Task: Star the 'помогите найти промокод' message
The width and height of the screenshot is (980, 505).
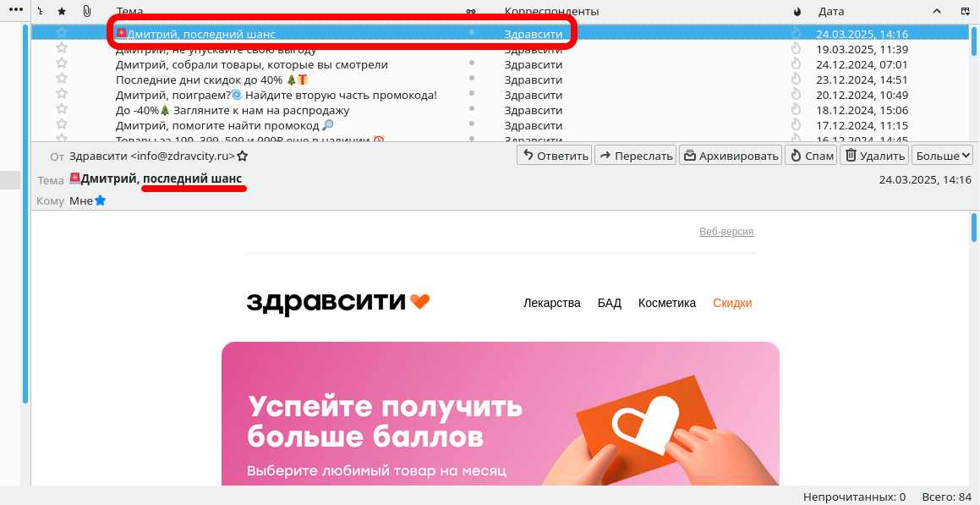Action: click(61, 124)
